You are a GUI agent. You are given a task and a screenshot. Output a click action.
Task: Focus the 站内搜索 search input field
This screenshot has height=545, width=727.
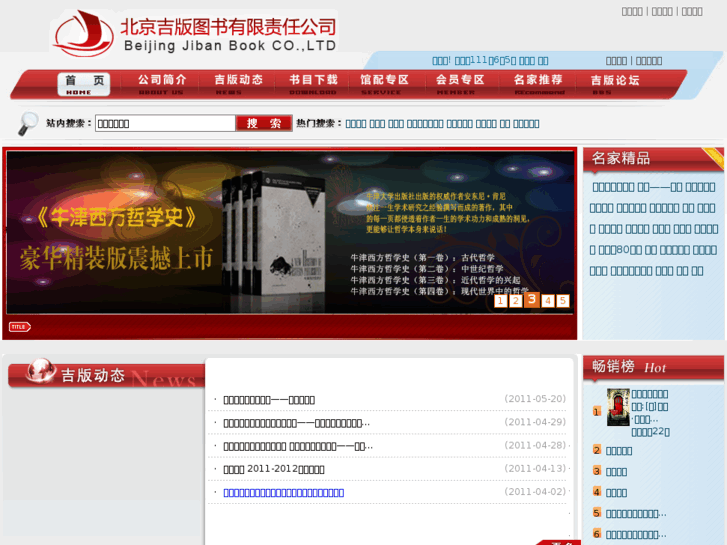coord(165,123)
